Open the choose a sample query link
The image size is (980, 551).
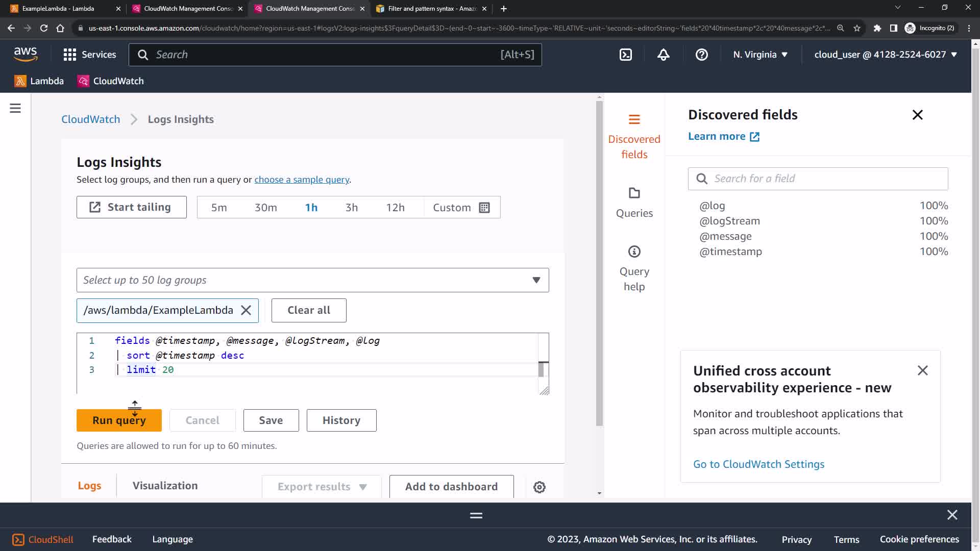tap(302, 180)
